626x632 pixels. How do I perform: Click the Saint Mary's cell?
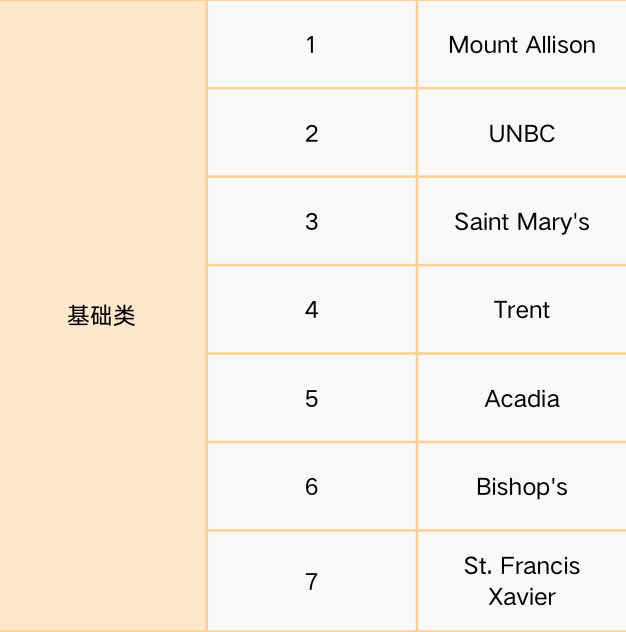point(522,221)
